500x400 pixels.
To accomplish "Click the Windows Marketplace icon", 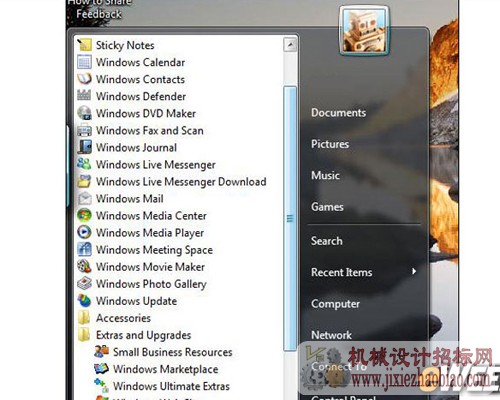I will (x=101, y=369).
